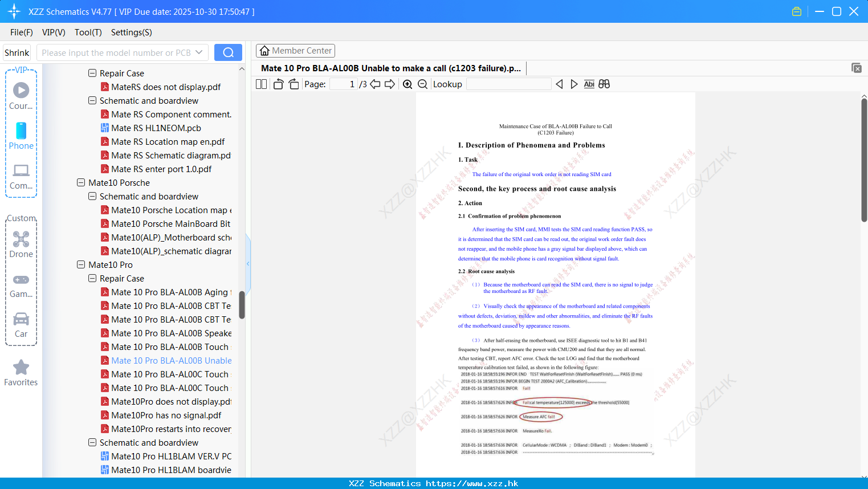Select the Phone category icon
Screen dimensions: 868x489
tap(21, 136)
